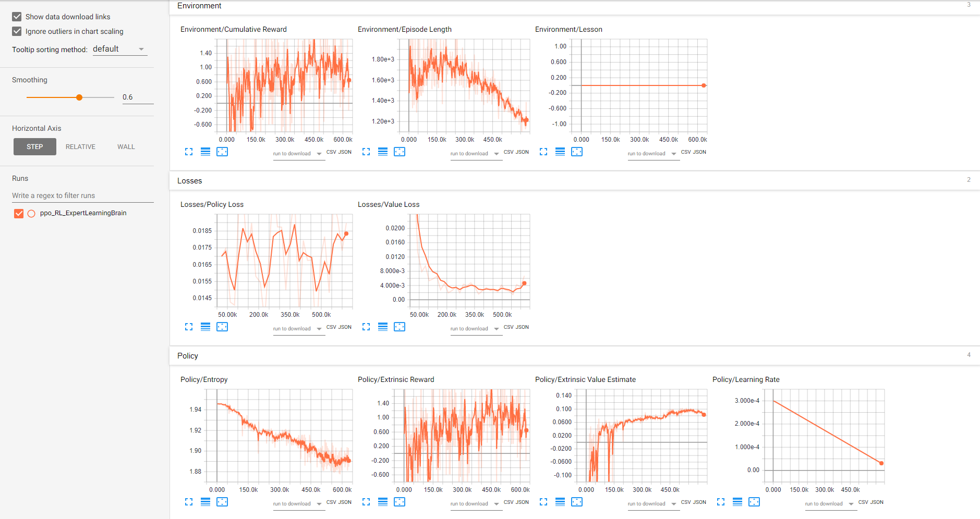Image resolution: width=980 pixels, height=519 pixels.
Task: Toggle y-axis log scale on Extrinsic Reward
Action: tap(383, 502)
